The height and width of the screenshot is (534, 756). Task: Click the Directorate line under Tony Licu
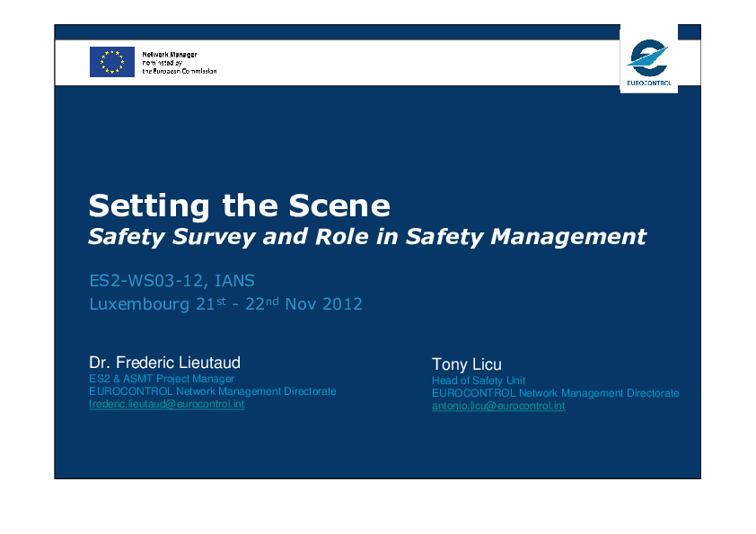coord(555,393)
